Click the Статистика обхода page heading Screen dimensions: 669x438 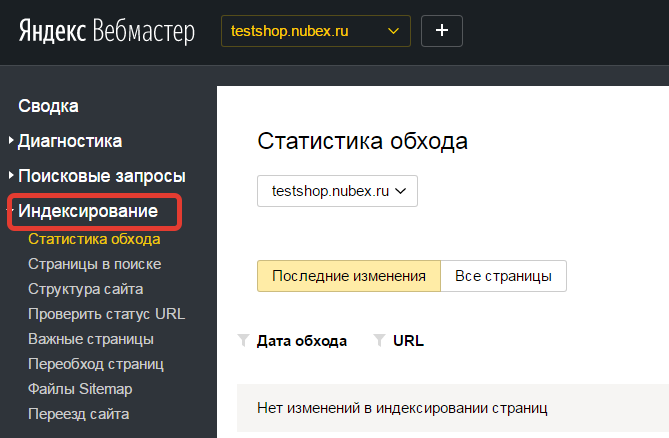coord(363,141)
